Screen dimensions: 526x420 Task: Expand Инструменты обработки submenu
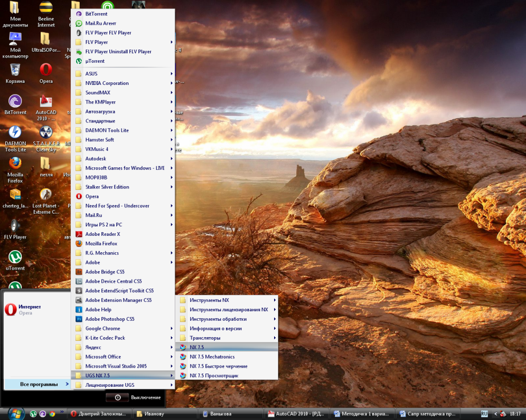click(x=227, y=319)
